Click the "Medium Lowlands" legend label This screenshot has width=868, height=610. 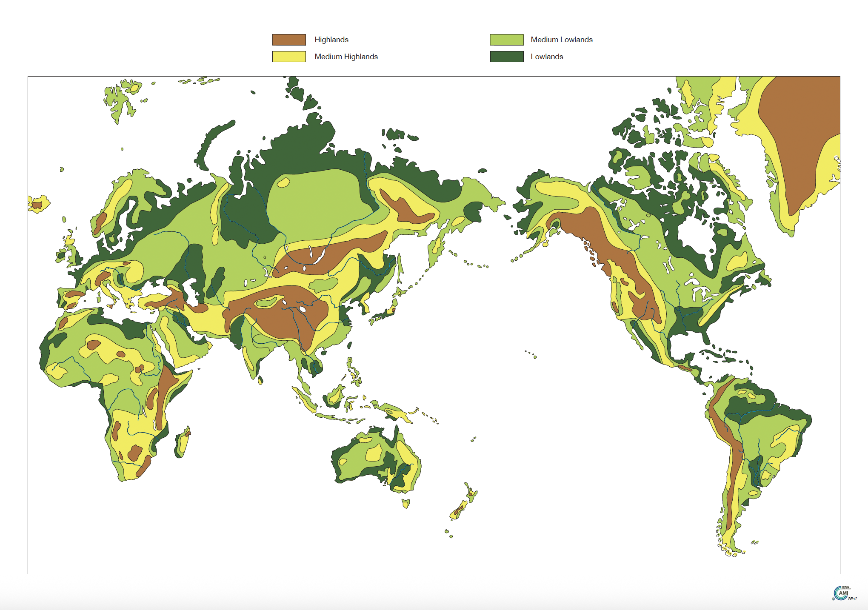point(562,40)
